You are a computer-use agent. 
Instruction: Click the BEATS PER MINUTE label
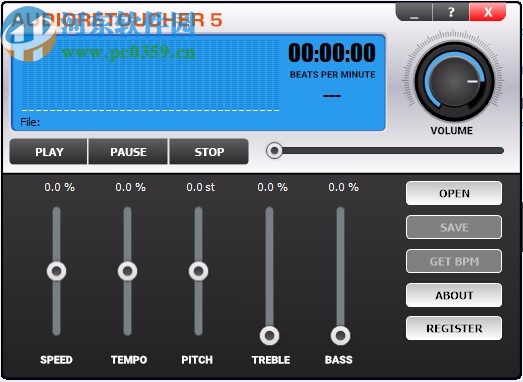[333, 74]
